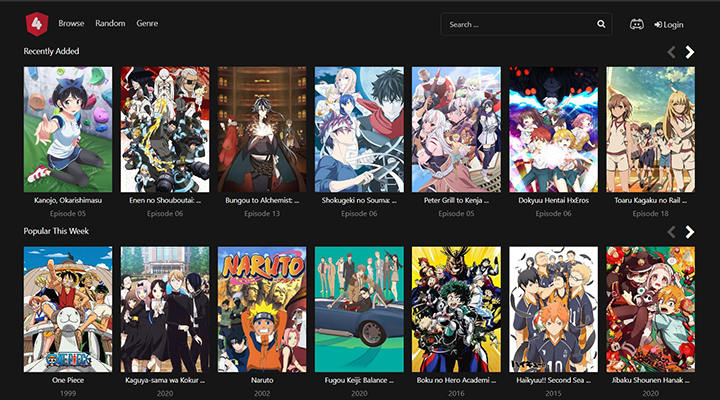Open the Genre menu

147,23
